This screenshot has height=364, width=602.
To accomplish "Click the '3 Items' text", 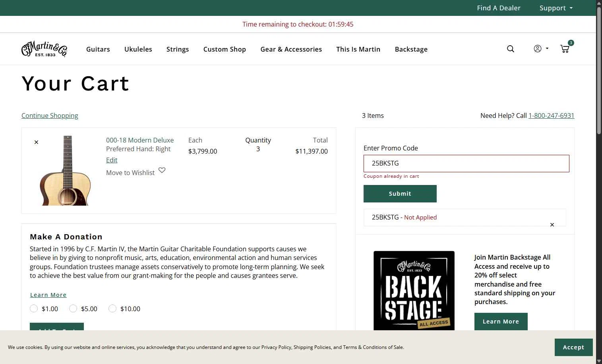I will pyautogui.click(x=373, y=116).
